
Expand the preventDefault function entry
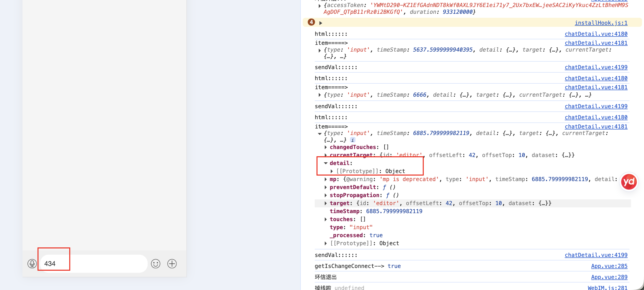[x=326, y=187]
